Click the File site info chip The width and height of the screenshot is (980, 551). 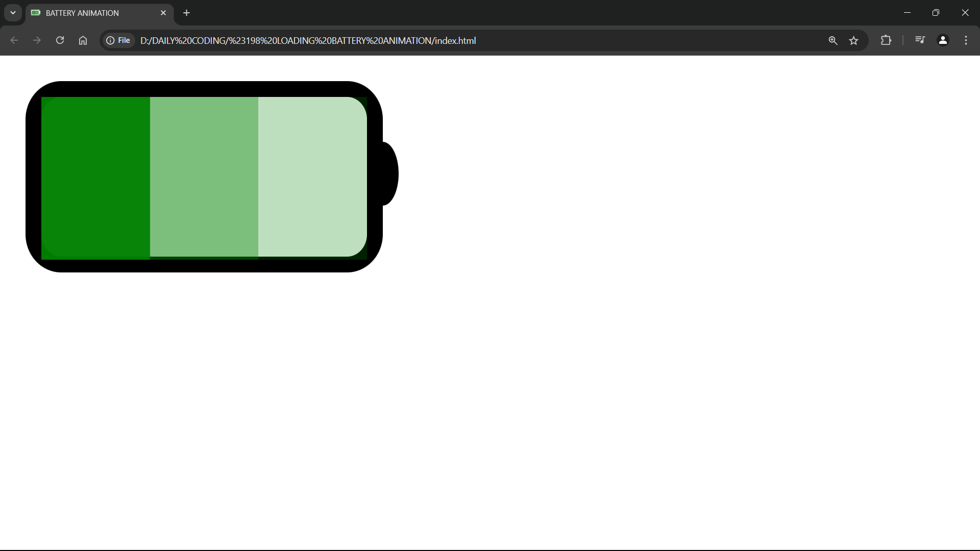[118, 40]
